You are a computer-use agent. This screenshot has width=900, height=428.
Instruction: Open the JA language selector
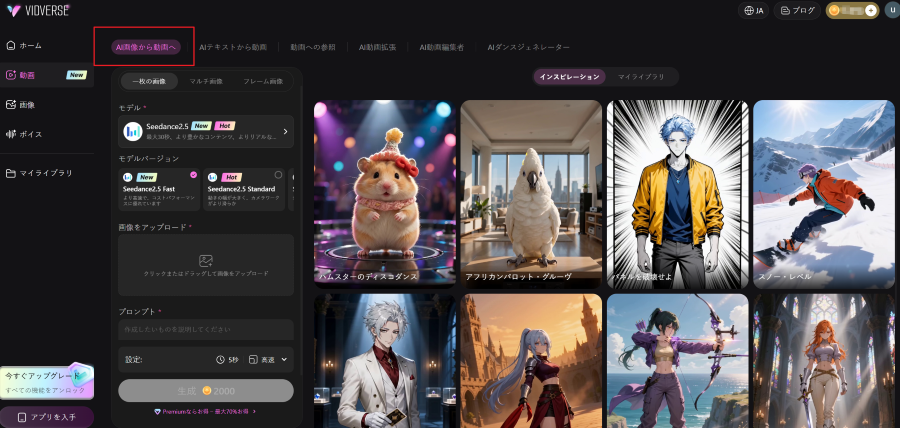[x=753, y=10]
